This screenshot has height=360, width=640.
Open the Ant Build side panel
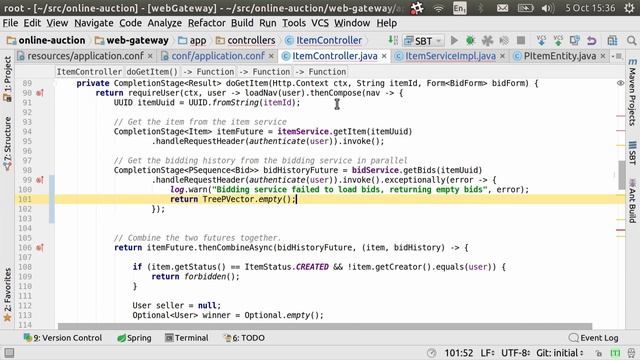(x=632, y=201)
